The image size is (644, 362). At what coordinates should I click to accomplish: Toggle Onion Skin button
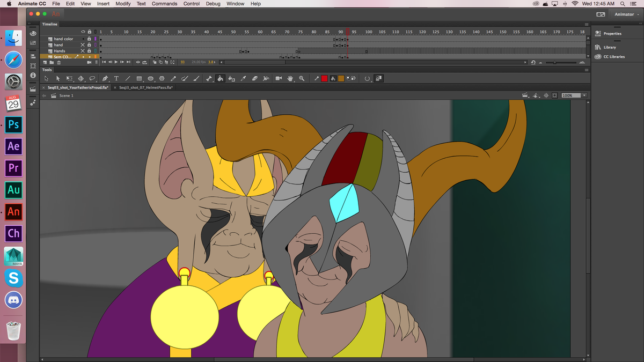[155, 62]
